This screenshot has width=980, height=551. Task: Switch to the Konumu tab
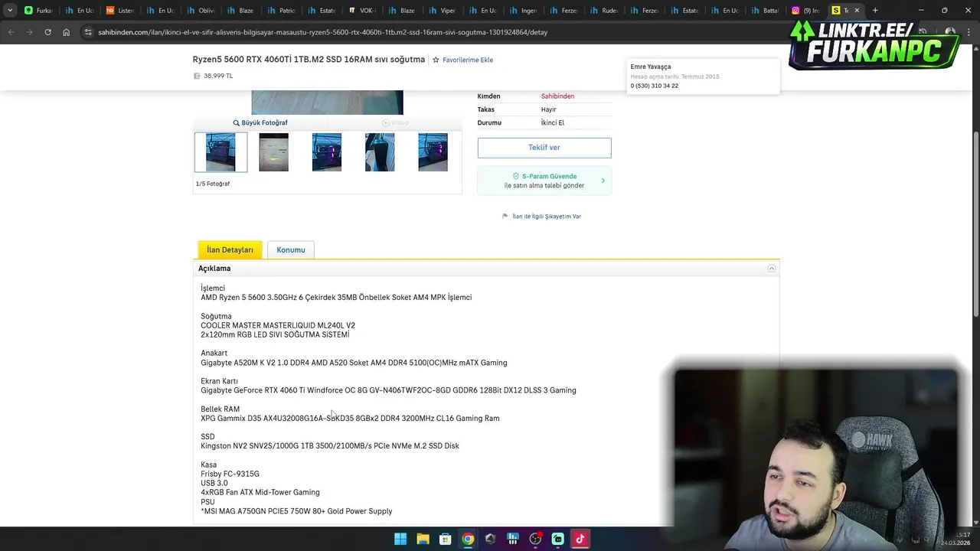click(291, 249)
